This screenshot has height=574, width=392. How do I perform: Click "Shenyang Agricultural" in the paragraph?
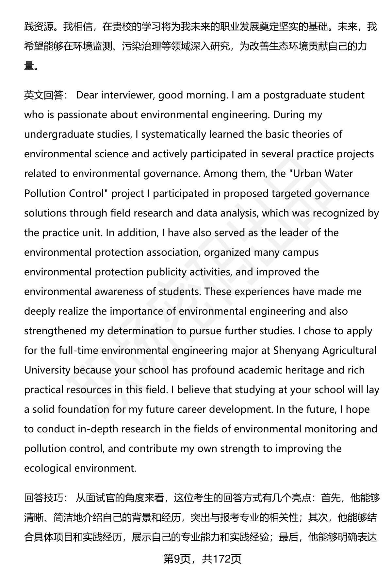coord(325,350)
